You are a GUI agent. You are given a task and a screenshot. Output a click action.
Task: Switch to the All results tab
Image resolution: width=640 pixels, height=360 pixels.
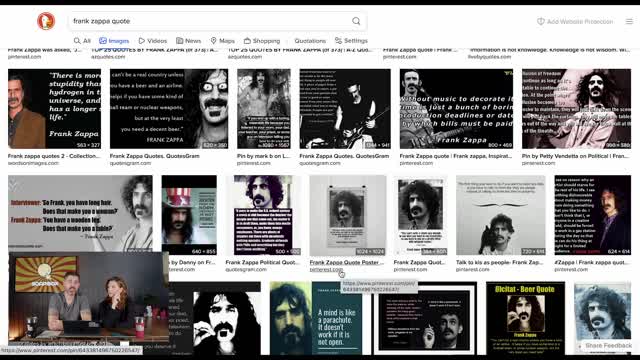coord(82,41)
